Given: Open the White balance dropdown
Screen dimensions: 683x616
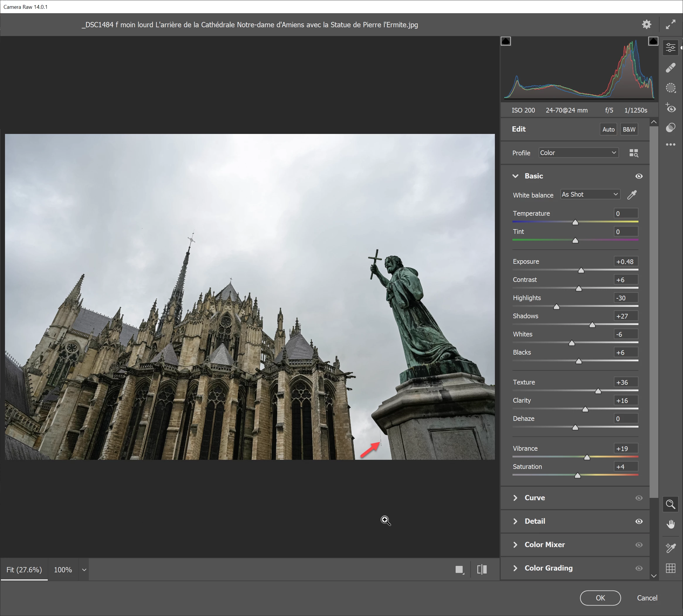Looking at the screenshot, I should pos(590,194).
